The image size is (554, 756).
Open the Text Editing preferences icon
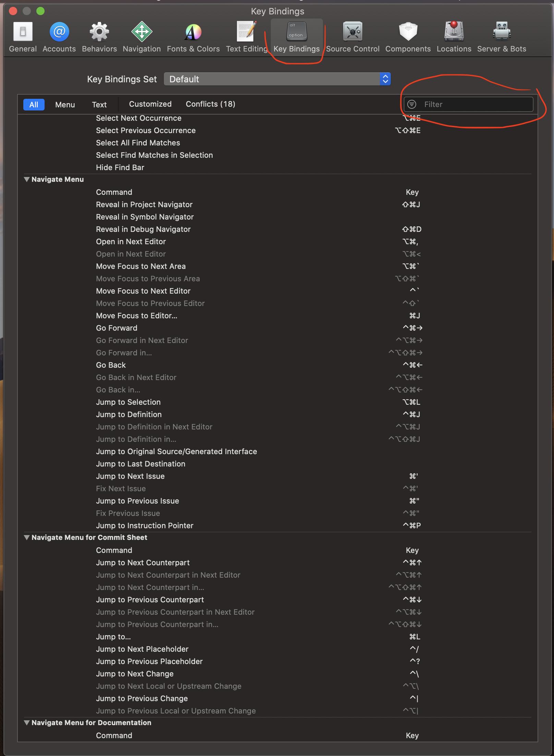click(x=246, y=31)
